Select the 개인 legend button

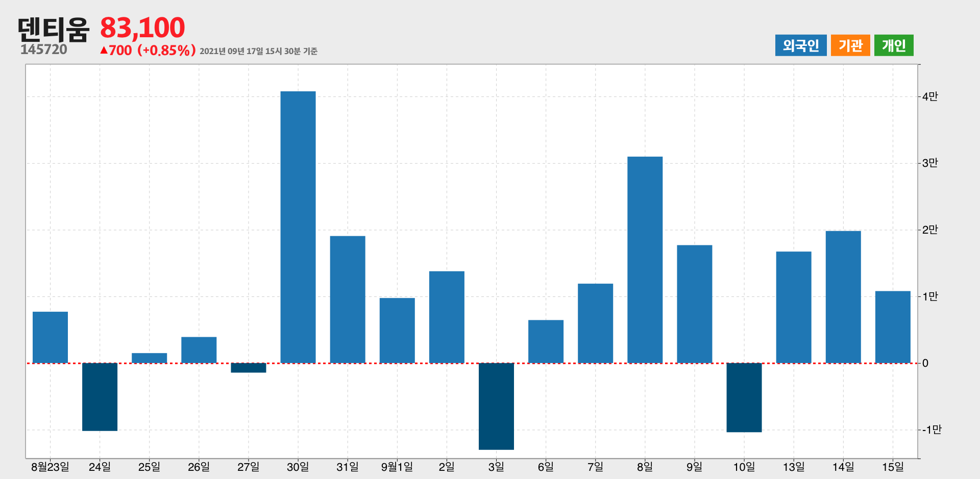(894, 45)
